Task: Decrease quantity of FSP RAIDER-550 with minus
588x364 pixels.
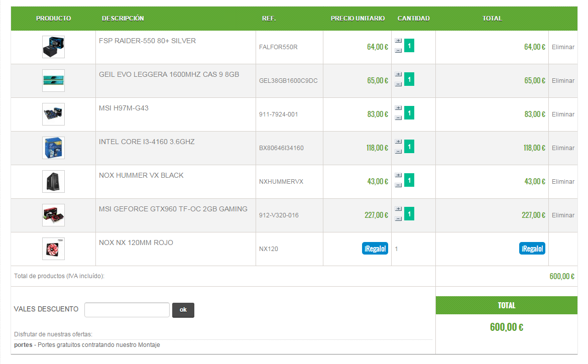Action: (x=398, y=50)
